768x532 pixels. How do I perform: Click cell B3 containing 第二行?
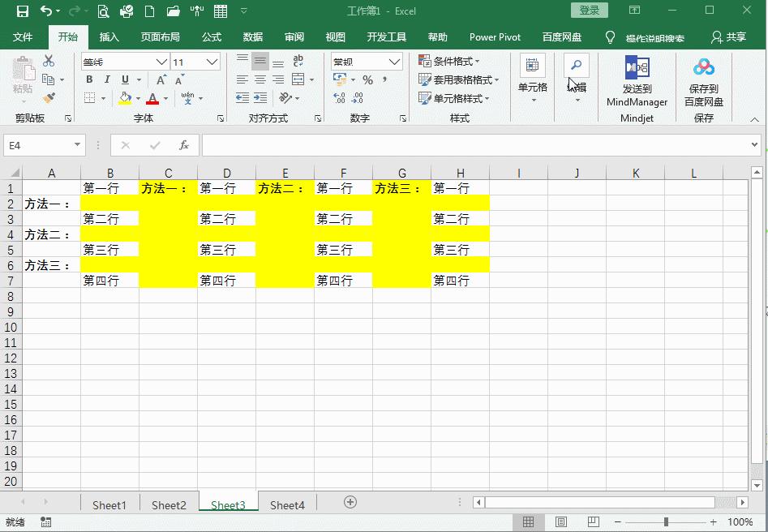tap(109, 218)
